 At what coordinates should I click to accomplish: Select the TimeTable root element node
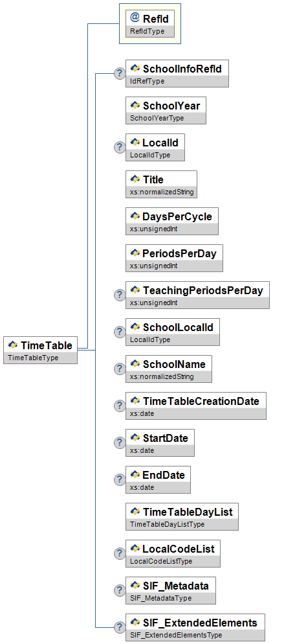40,350
